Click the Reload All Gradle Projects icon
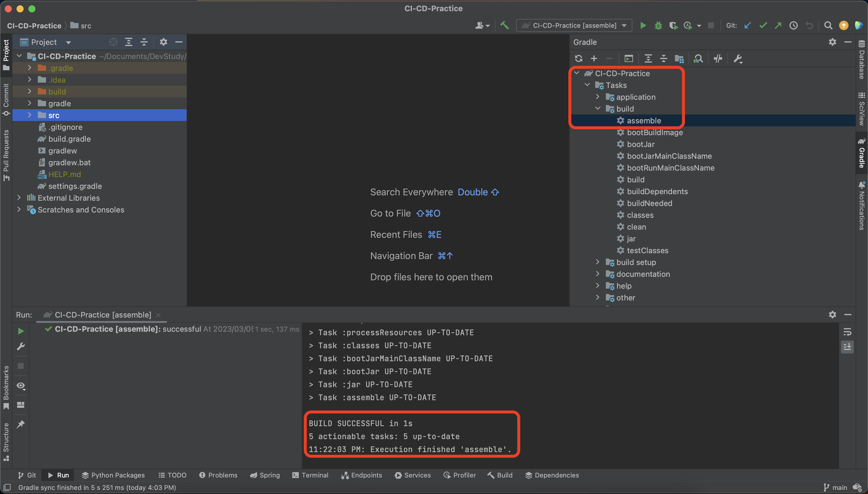Screen dimensions: 868x494 click(579, 58)
